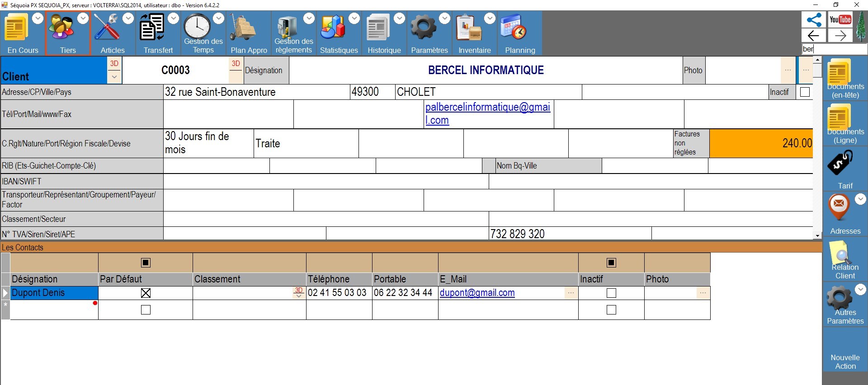Toggle Inactif for Dupont Denis contact
This screenshot has width=868, height=385.
611,293
